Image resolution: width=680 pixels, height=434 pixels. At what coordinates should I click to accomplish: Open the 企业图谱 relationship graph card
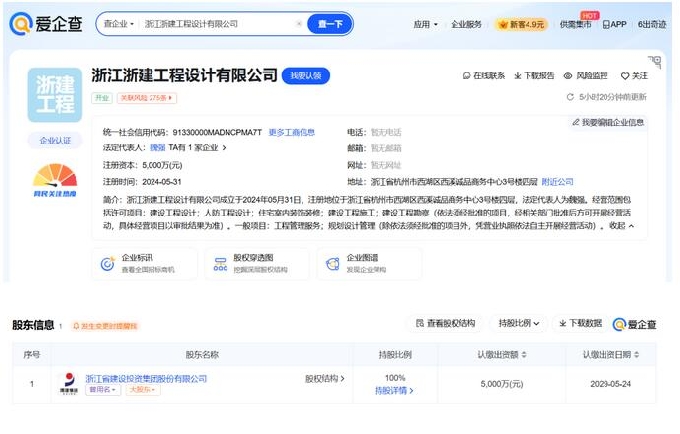(x=333, y=263)
